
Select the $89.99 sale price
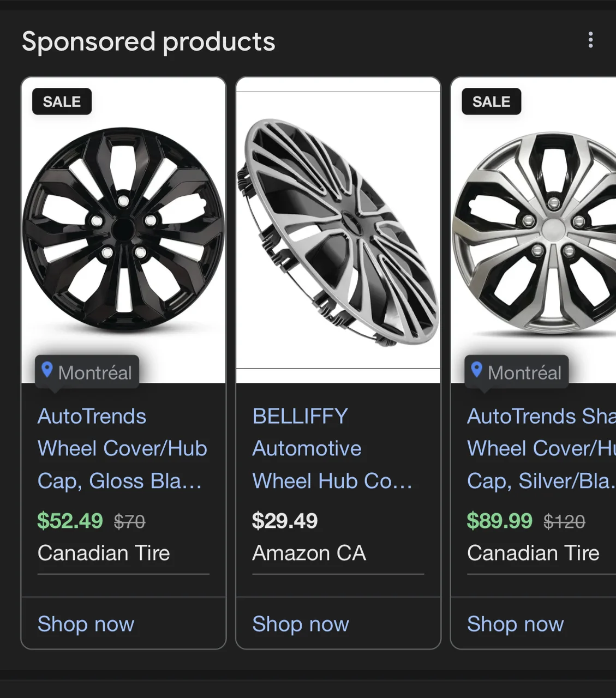(x=499, y=521)
